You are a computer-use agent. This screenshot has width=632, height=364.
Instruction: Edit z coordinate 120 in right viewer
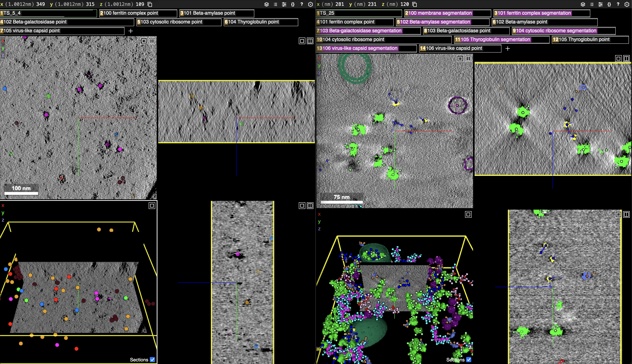(405, 4)
